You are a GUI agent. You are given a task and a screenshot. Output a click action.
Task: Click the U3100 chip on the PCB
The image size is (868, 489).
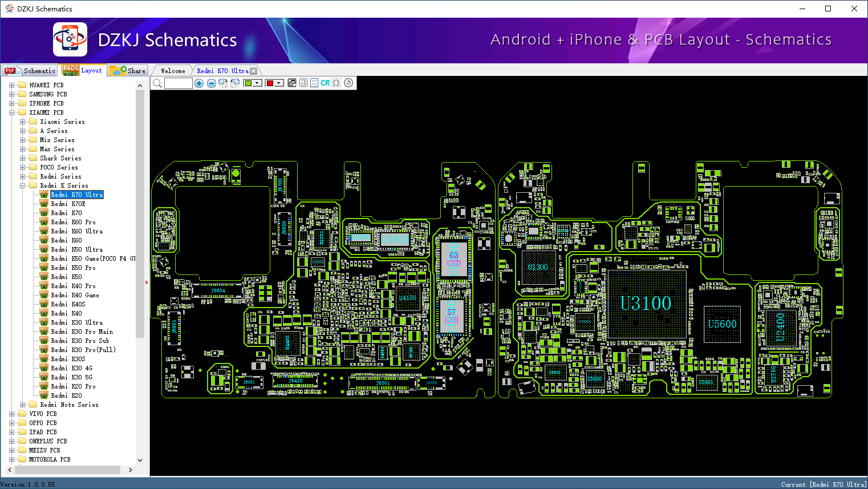pos(646,304)
